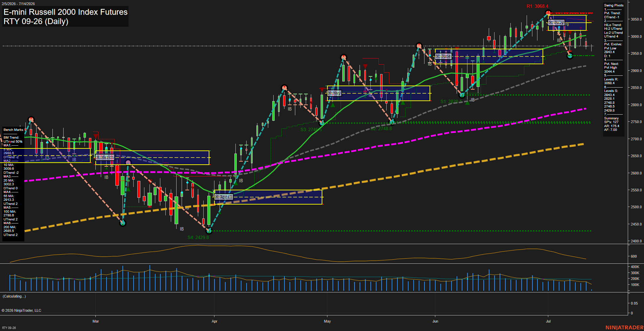Select the M:May monthly range tag
This screenshot has width=644, height=331.
pos(335,93)
